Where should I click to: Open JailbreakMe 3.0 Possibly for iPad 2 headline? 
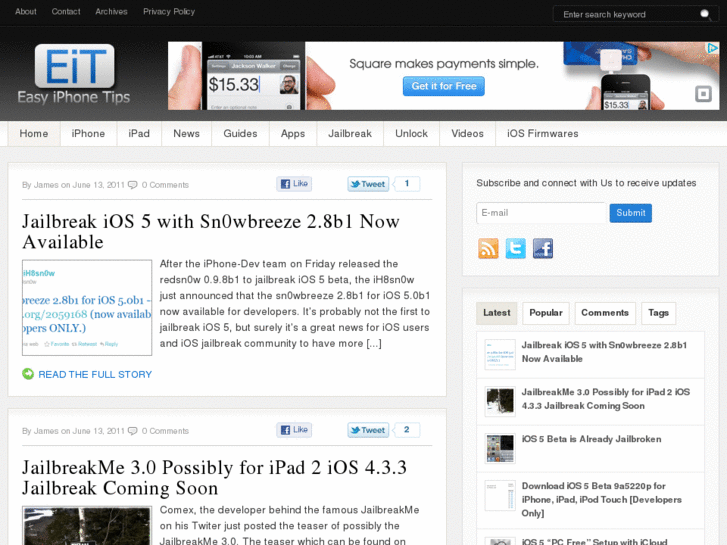click(214, 478)
